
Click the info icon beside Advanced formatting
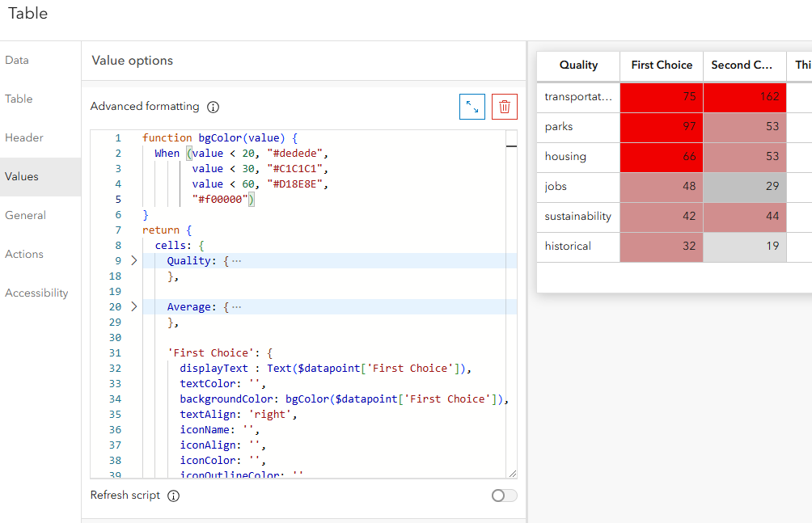click(213, 106)
